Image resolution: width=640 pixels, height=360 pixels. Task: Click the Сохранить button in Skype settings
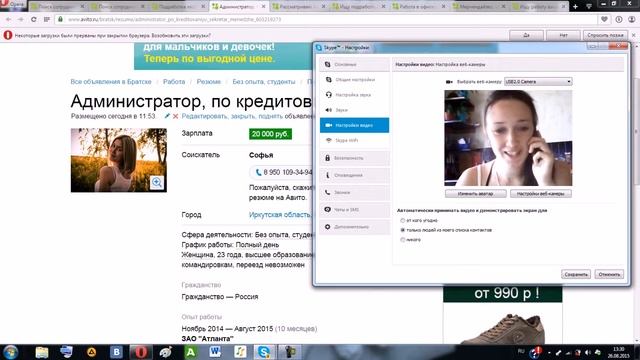576,274
